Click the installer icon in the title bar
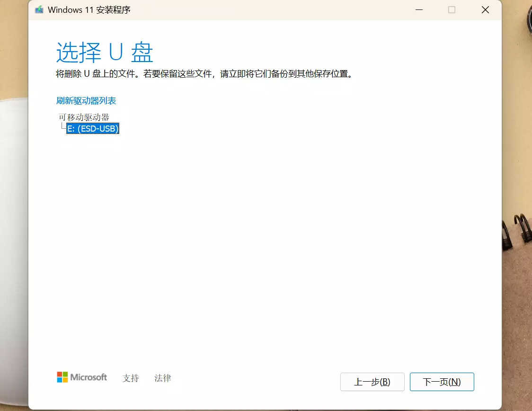The width and height of the screenshot is (532, 411). coord(39,10)
